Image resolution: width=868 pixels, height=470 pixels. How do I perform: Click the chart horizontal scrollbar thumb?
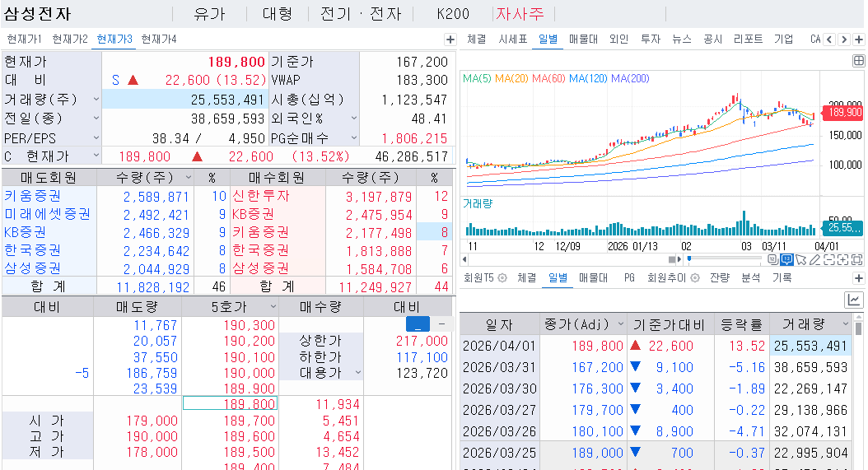click(672, 259)
